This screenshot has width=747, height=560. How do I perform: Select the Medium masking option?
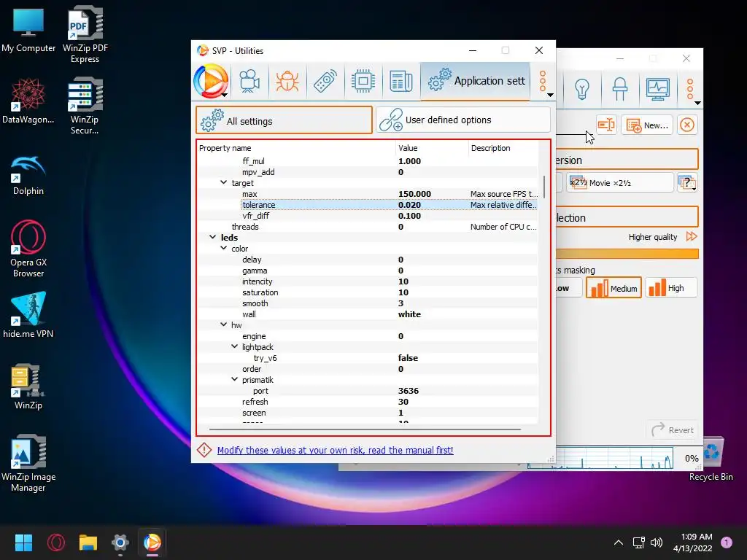[x=614, y=288]
